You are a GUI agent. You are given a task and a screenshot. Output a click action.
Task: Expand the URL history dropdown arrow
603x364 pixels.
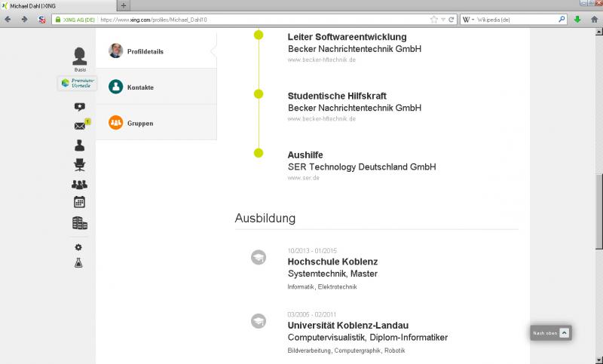[x=442, y=20]
